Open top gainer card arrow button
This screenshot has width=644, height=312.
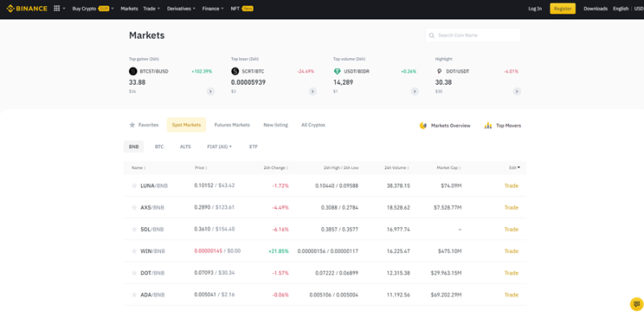(210, 91)
